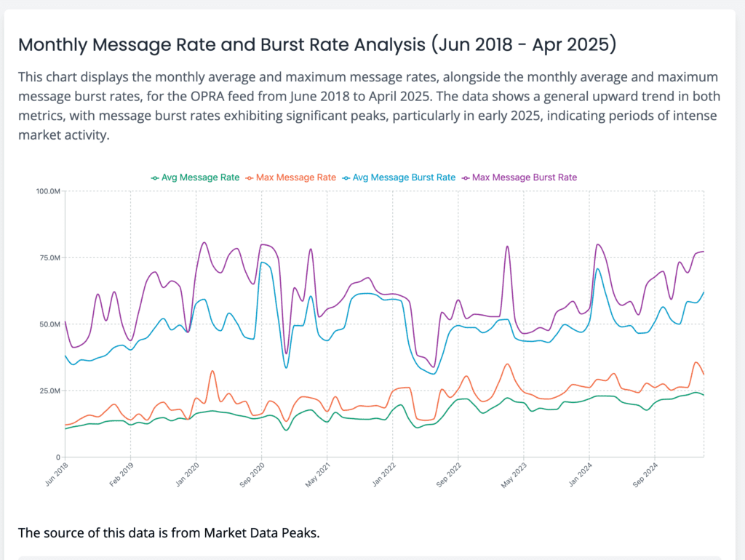Toggle the Max Message Burst Rate legend entry
Viewport: 745px width, 560px height.
(522, 177)
